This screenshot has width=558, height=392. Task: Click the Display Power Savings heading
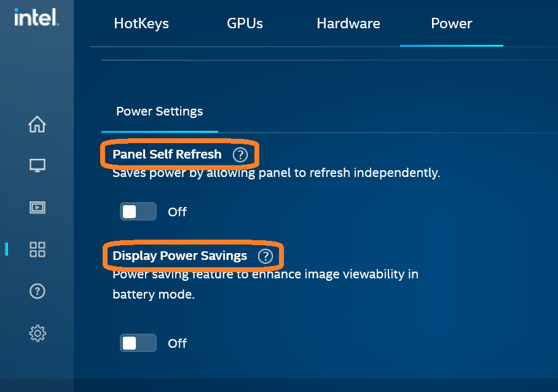[179, 256]
